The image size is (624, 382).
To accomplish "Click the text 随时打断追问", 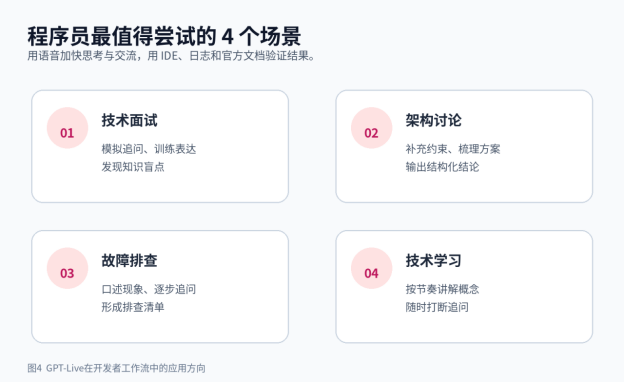I will tap(437, 307).
